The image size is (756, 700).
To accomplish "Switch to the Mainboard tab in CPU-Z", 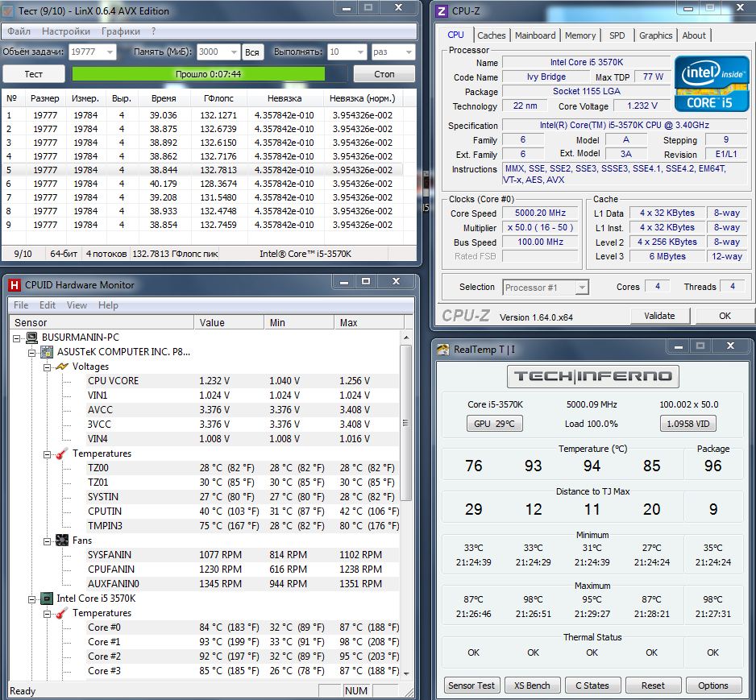I will click(x=534, y=35).
